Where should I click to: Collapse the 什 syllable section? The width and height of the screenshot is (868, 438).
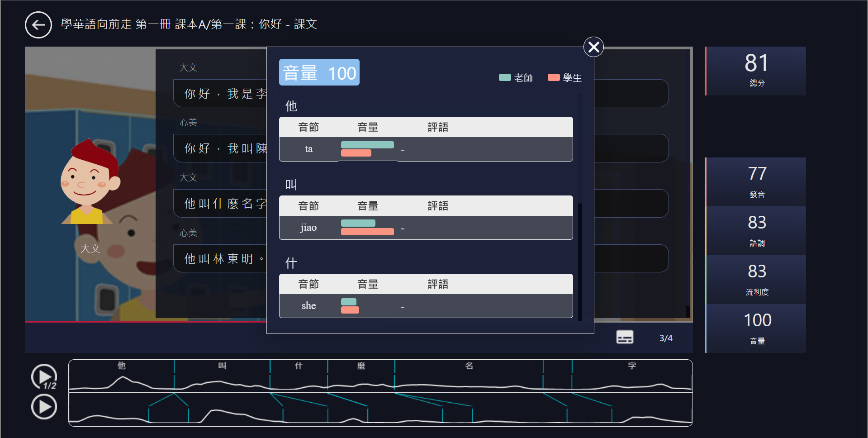pos(291,262)
